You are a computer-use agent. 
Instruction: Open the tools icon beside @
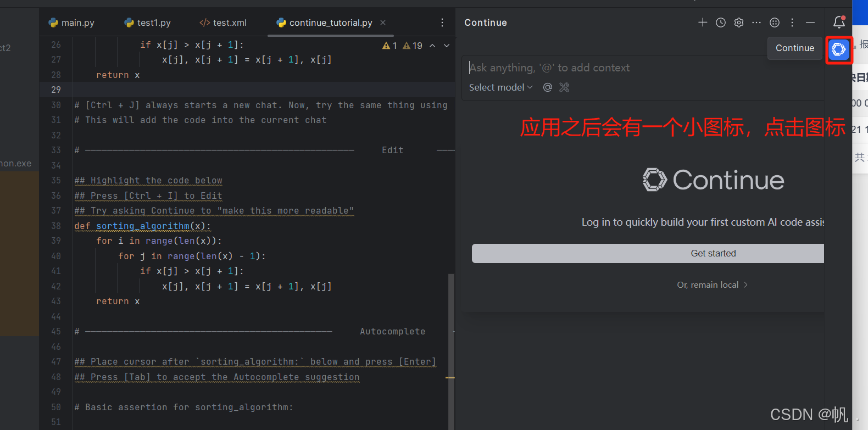[564, 87]
